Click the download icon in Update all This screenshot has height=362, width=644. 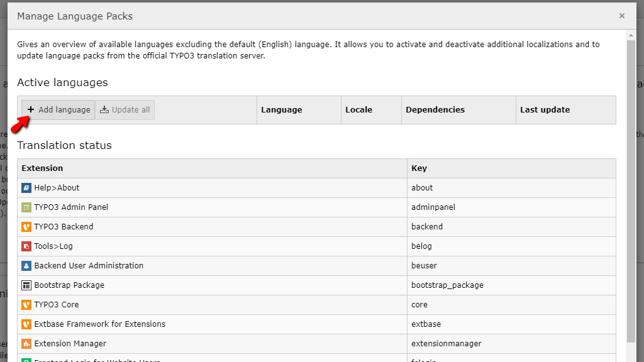104,109
